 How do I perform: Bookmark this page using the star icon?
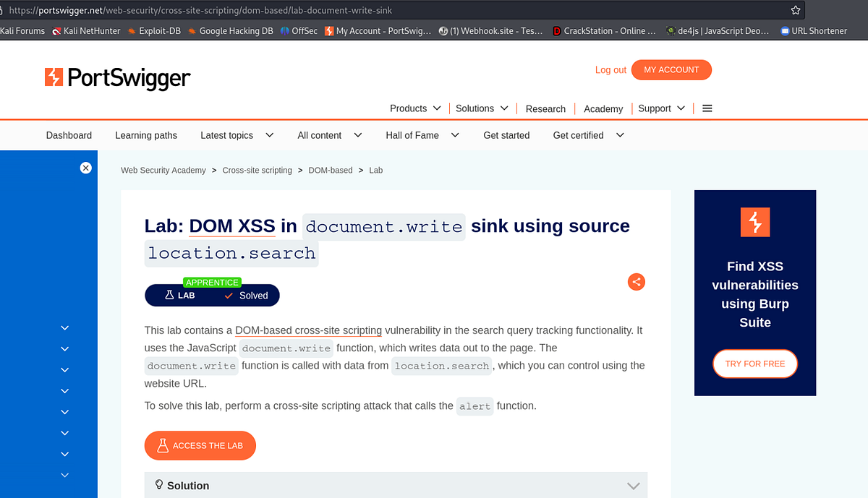pos(795,9)
